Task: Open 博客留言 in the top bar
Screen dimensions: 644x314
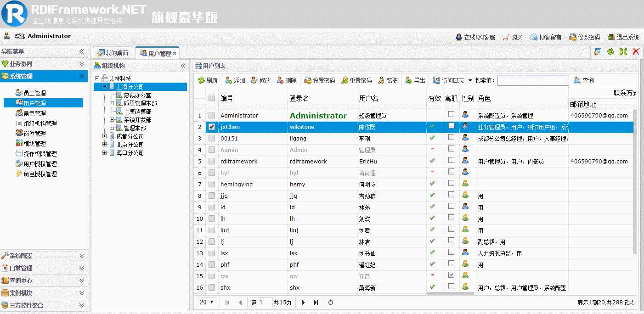Action: click(x=546, y=37)
